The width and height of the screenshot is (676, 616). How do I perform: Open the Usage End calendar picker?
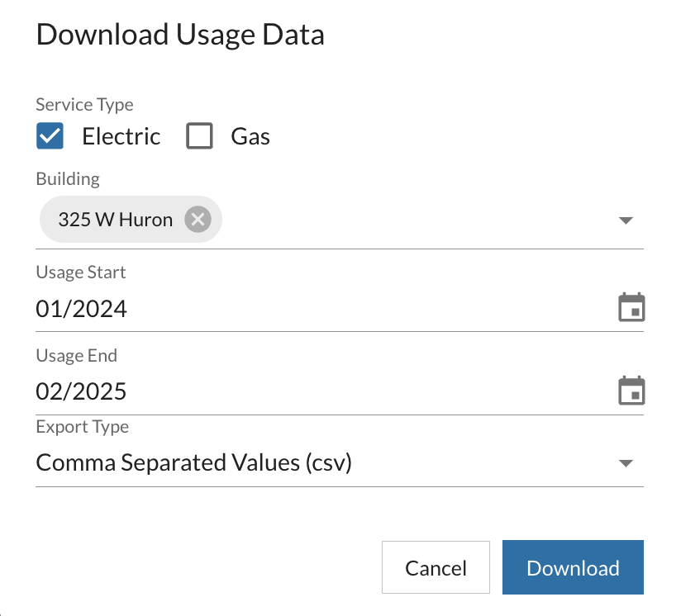pyautogui.click(x=631, y=391)
